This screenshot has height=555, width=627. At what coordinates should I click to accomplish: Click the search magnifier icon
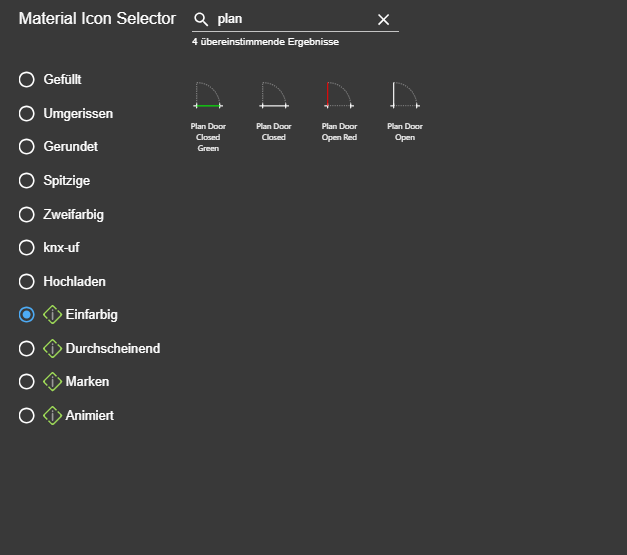pyautogui.click(x=201, y=20)
